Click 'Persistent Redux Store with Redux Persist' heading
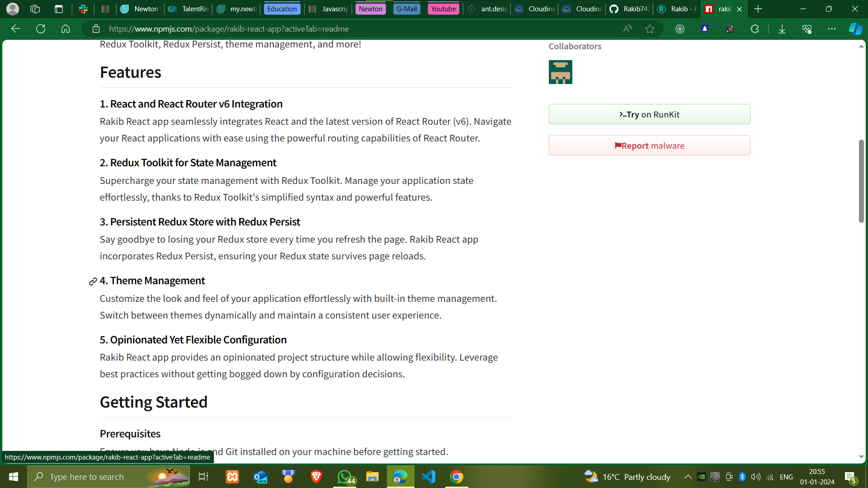The width and height of the screenshot is (868, 488). [x=200, y=222]
